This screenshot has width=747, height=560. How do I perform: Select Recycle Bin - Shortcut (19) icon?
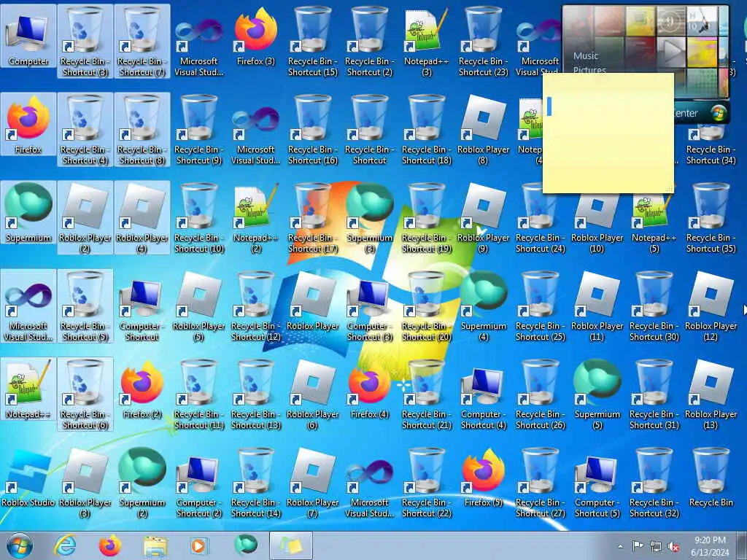pos(426,217)
